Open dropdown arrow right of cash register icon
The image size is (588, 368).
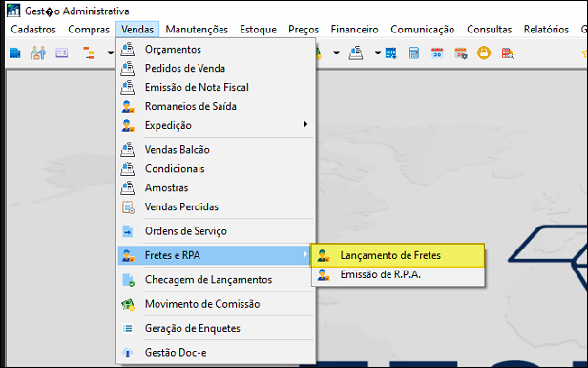378,53
